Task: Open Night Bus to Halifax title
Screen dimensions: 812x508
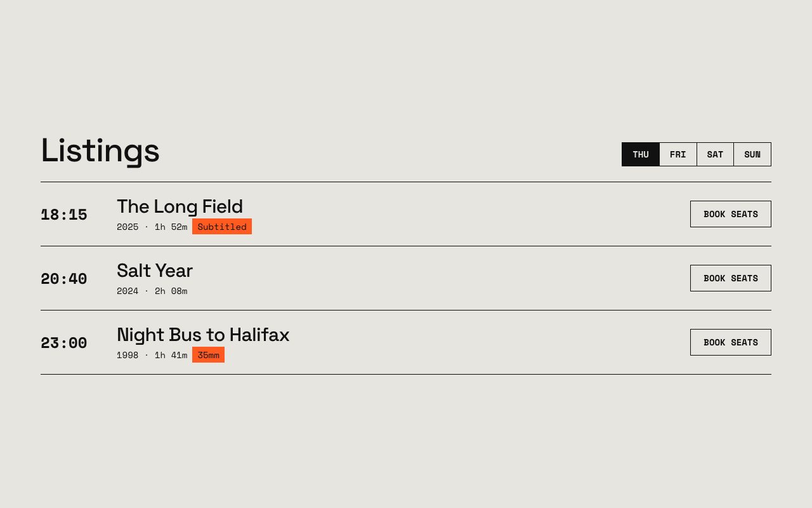Action: click(x=203, y=335)
